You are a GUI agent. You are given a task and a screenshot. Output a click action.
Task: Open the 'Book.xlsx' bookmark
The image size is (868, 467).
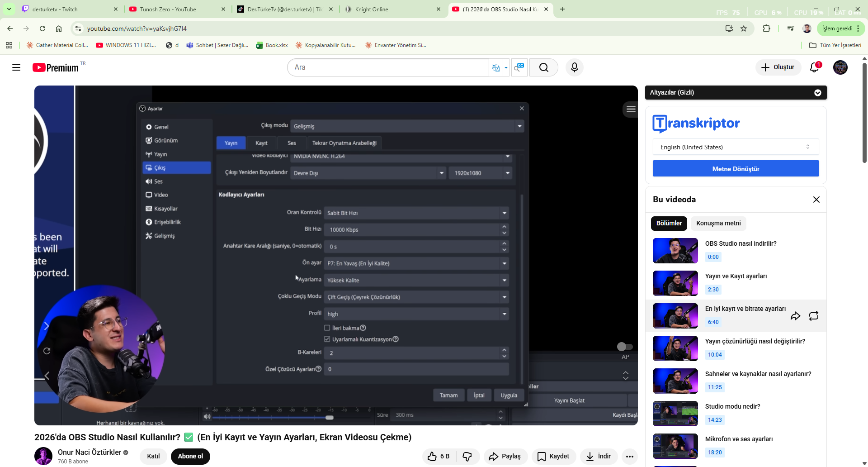point(272,45)
